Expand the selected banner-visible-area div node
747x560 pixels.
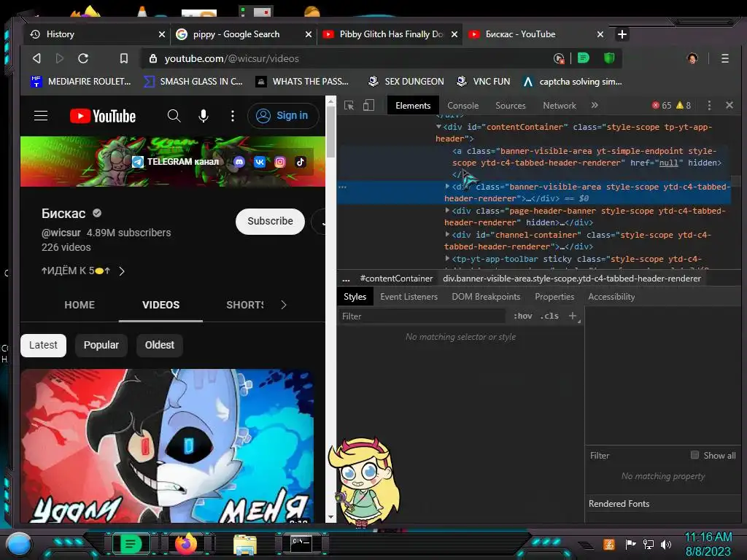pos(447,187)
